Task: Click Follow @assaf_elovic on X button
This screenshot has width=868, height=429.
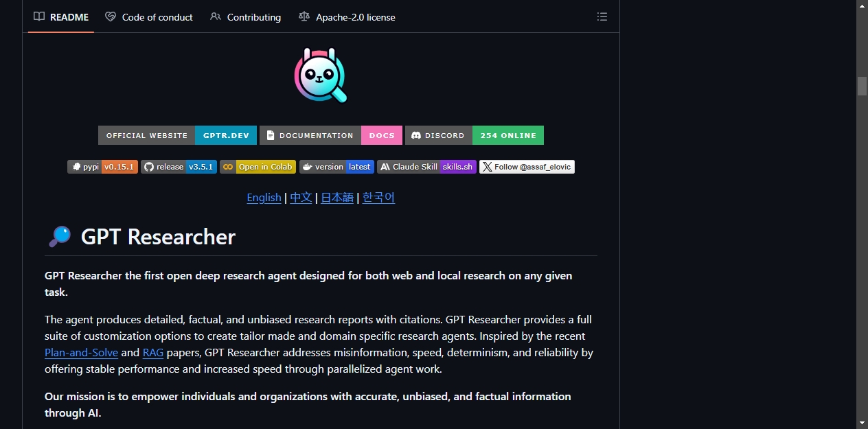Action: click(x=527, y=167)
